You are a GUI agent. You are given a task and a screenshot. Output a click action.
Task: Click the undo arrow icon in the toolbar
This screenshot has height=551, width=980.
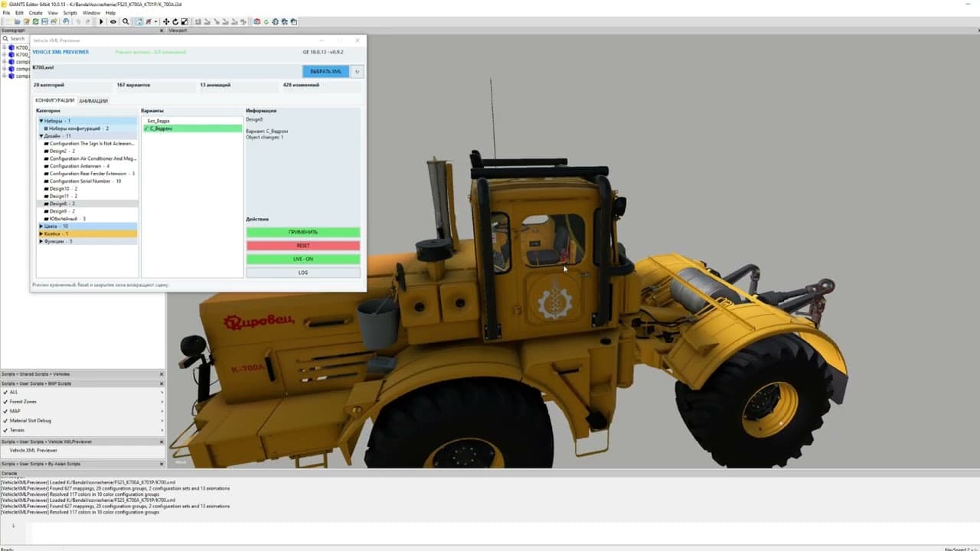click(x=66, y=21)
